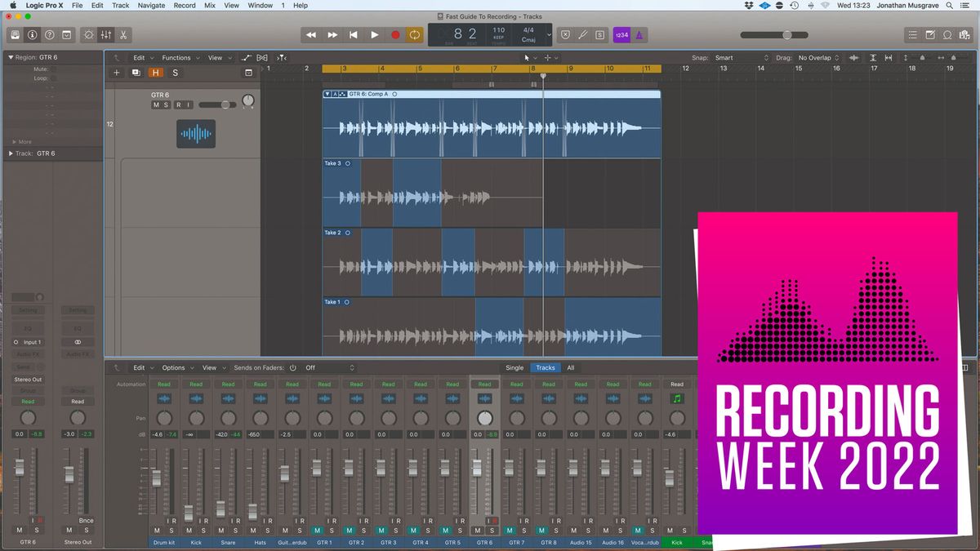This screenshot has width=980, height=551.
Task: Record-arm GTR 6 using the R button
Action: (178, 104)
